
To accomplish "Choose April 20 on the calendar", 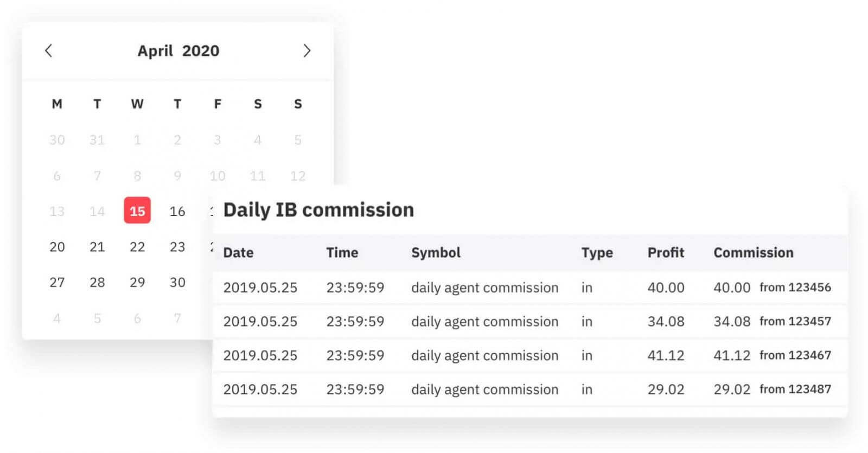I will click(57, 247).
